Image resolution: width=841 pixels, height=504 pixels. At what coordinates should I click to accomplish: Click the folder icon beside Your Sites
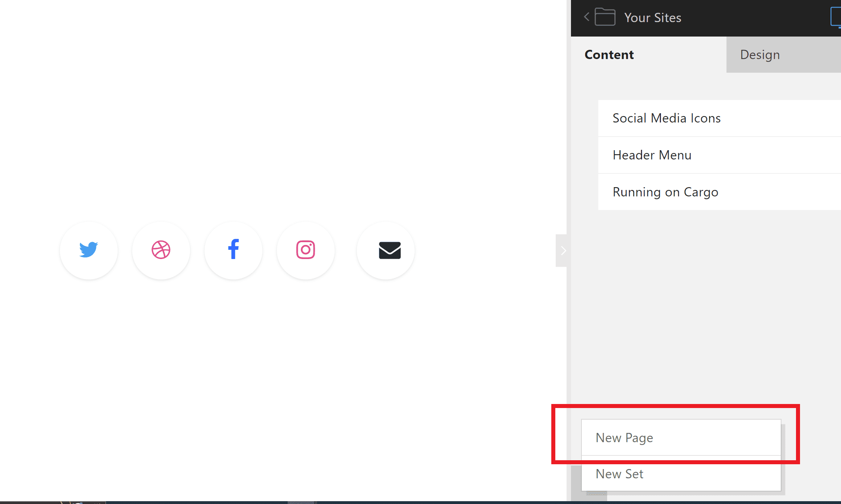pos(605,17)
